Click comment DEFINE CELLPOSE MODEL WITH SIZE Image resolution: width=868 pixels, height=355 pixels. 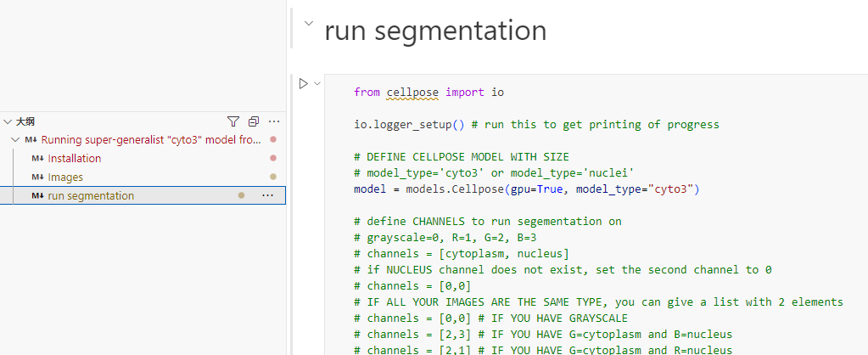tap(462, 157)
